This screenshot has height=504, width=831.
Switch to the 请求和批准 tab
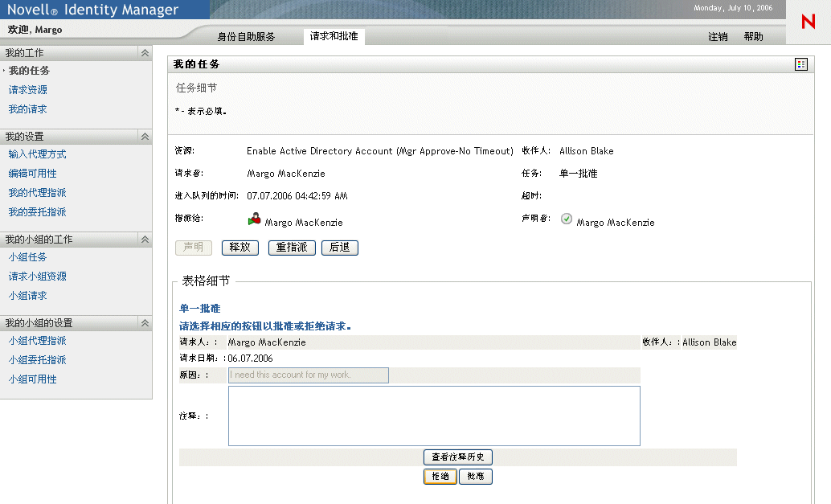point(334,36)
